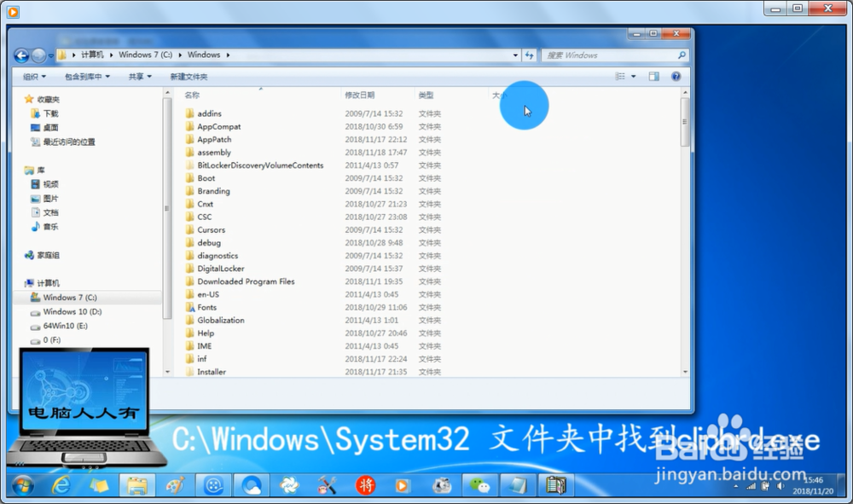
Task: Click the file list scrollbar down arrow
Action: pyautogui.click(x=685, y=372)
